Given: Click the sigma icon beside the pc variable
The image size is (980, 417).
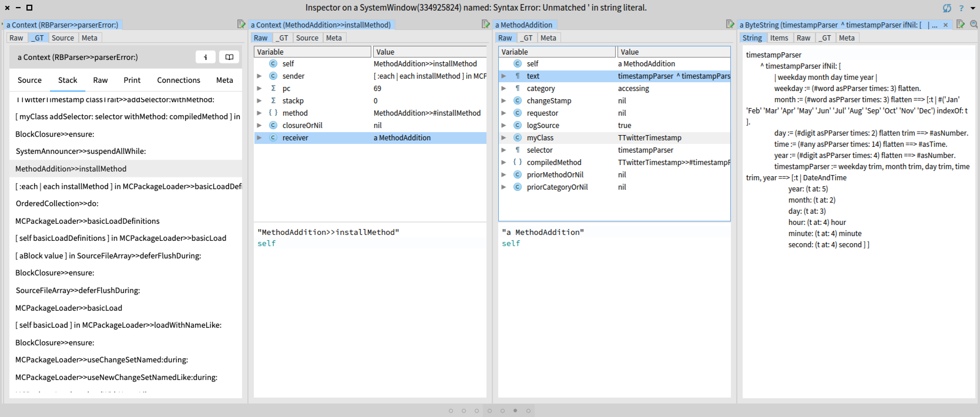Looking at the screenshot, I should pyautogui.click(x=273, y=88).
